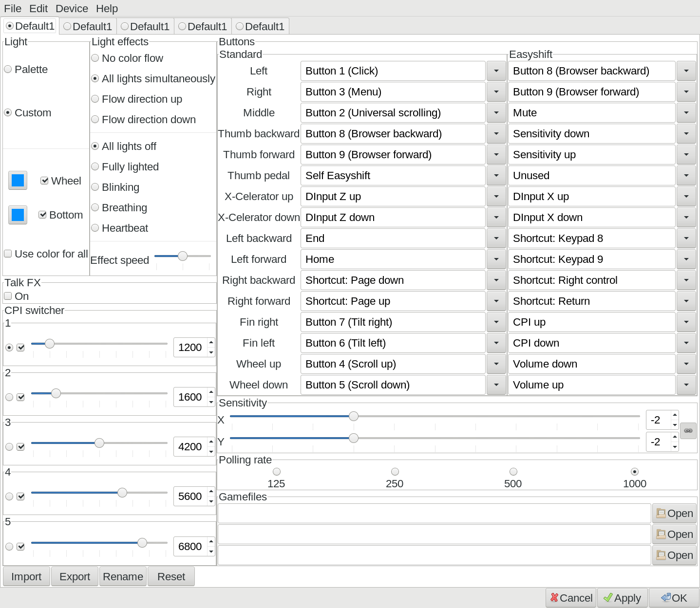Open the Device menu
This screenshot has height=608, width=700.
coord(72,8)
